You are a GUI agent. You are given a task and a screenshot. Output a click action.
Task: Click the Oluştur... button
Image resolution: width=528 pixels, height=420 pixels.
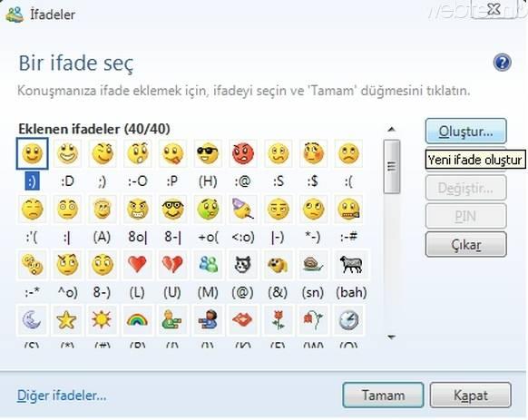(x=466, y=132)
